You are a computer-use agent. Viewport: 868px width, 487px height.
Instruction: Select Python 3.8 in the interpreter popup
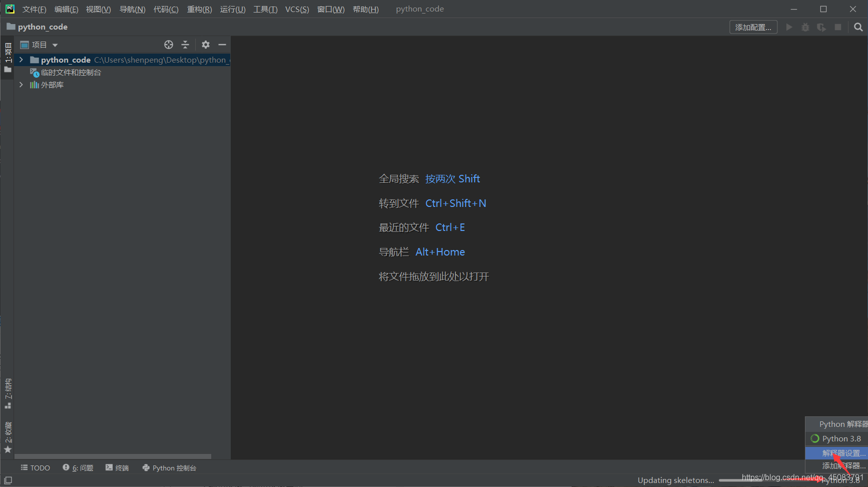point(836,438)
